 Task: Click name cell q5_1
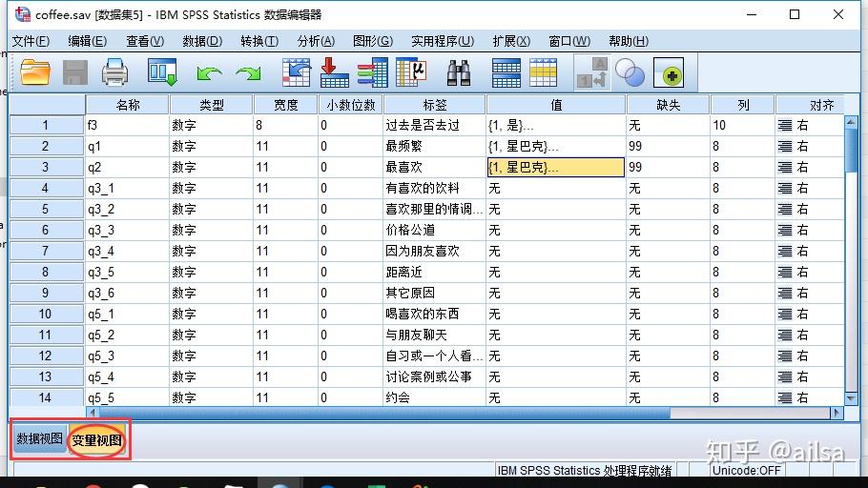click(127, 314)
